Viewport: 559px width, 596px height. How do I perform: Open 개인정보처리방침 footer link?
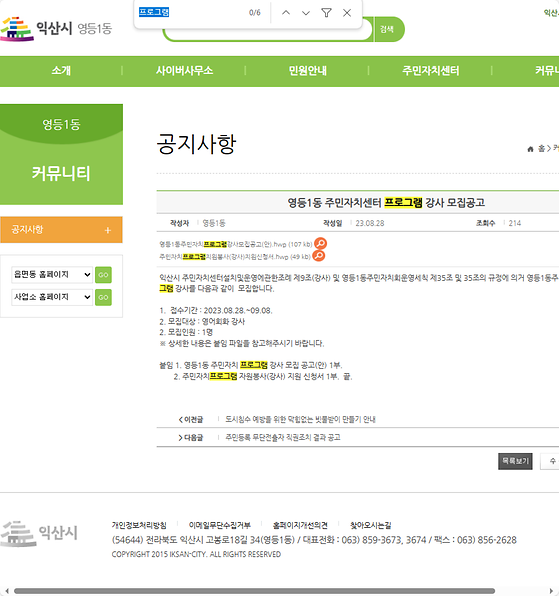click(139, 525)
